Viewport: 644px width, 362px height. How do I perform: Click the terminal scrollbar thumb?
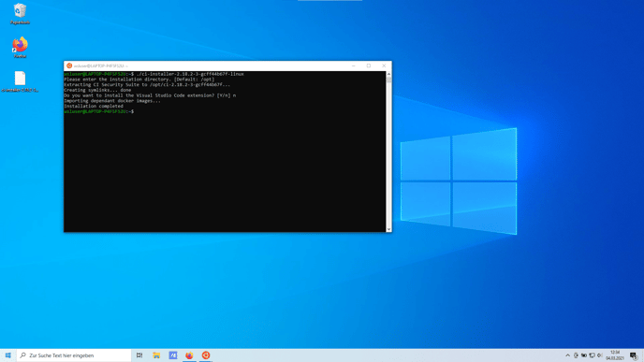click(x=388, y=80)
